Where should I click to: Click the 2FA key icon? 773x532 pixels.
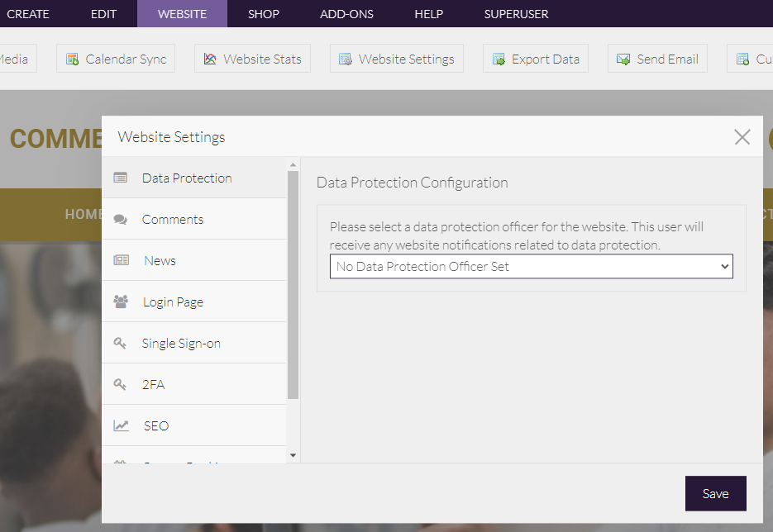pyautogui.click(x=120, y=384)
